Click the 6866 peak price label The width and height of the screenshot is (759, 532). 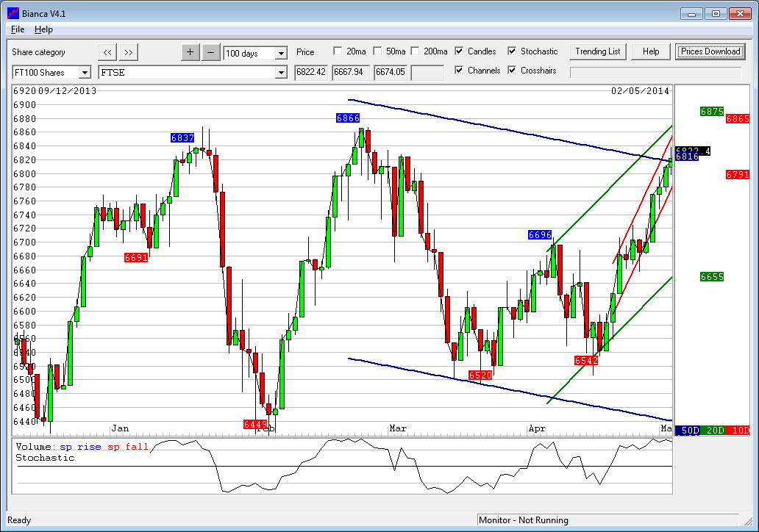point(348,118)
